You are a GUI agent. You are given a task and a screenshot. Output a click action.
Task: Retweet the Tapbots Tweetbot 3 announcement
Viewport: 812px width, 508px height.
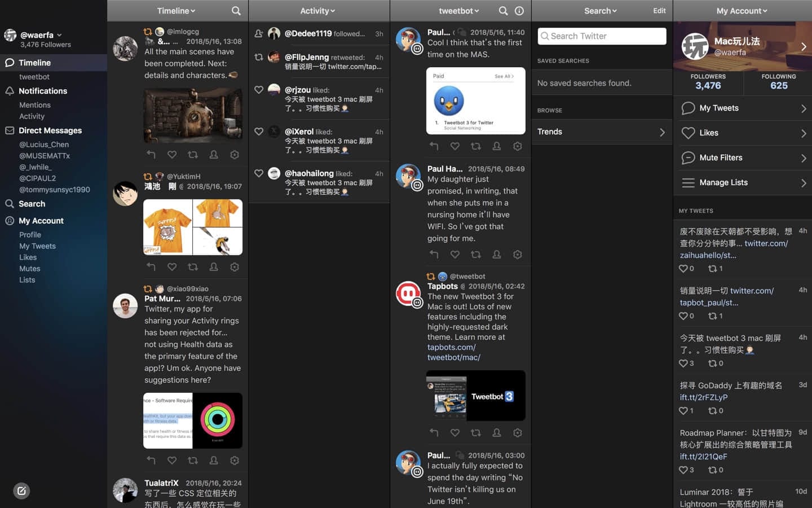pyautogui.click(x=476, y=432)
